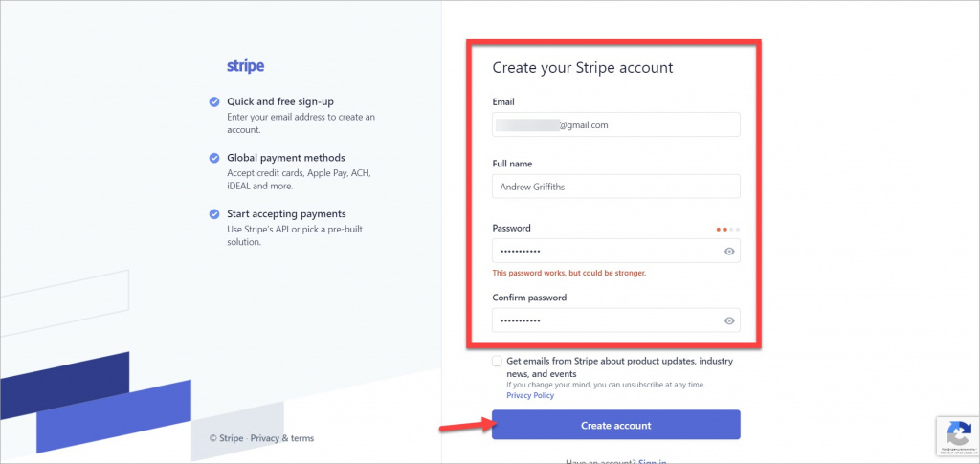Select the Confirm password field
This screenshot has height=464, width=980.
(615, 320)
